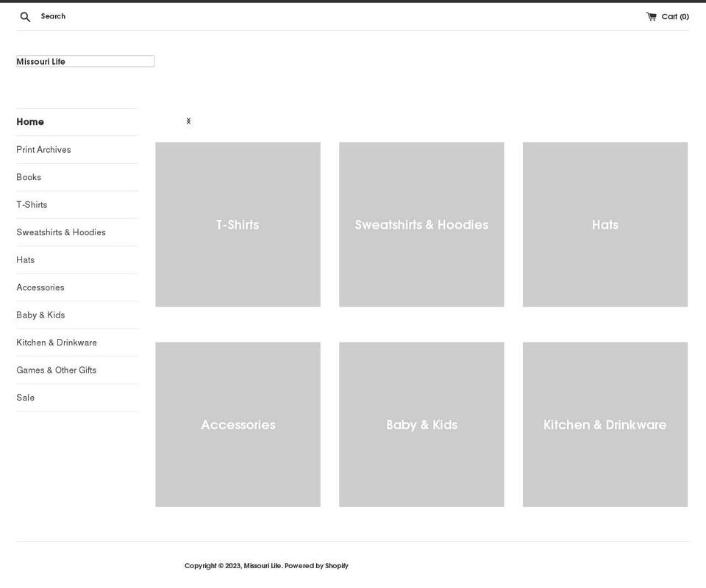Open the Hats collection tile
The height and width of the screenshot is (588, 706).
pyautogui.click(x=605, y=224)
